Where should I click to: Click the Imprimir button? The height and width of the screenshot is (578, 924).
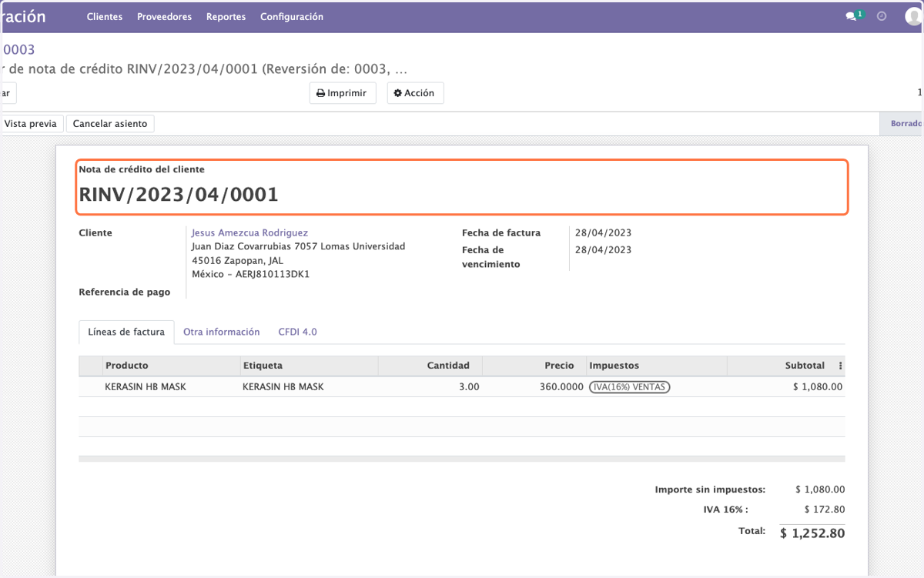pyautogui.click(x=343, y=93)
